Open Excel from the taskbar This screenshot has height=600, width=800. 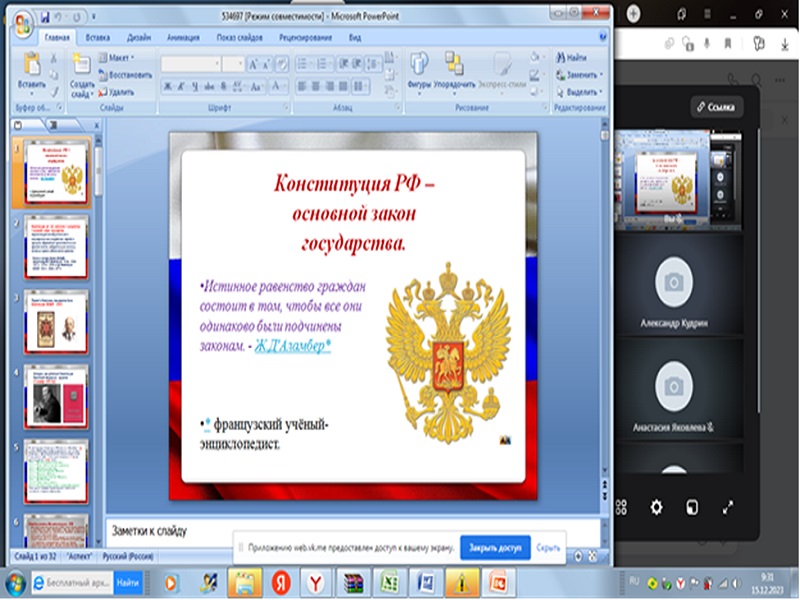point(389,583)
